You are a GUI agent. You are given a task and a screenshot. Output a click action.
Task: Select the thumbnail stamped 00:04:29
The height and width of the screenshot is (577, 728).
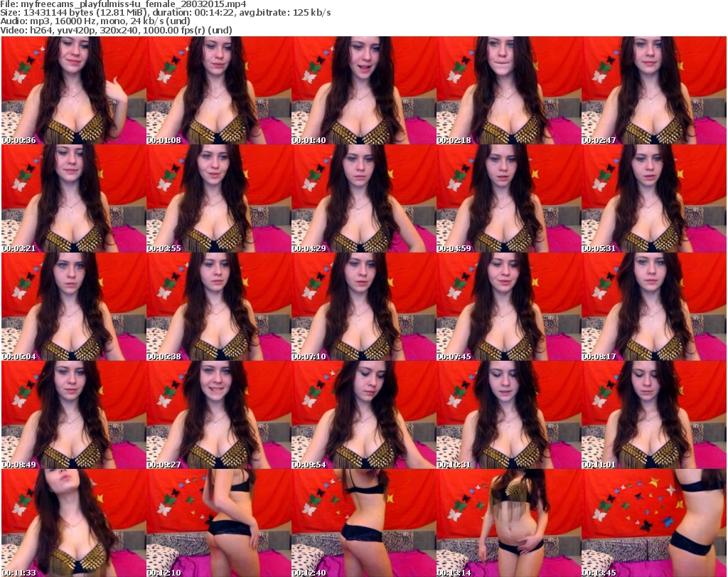click(x=363, y=198)
